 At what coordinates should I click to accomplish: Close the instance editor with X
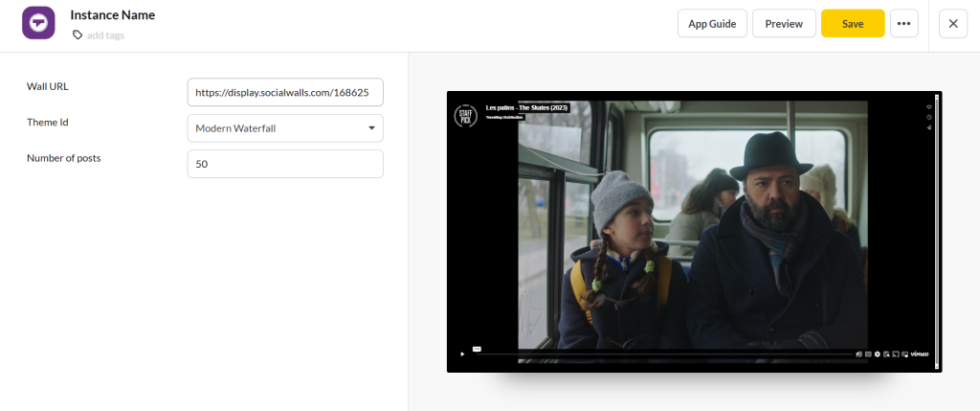click(x=952, y=23)
